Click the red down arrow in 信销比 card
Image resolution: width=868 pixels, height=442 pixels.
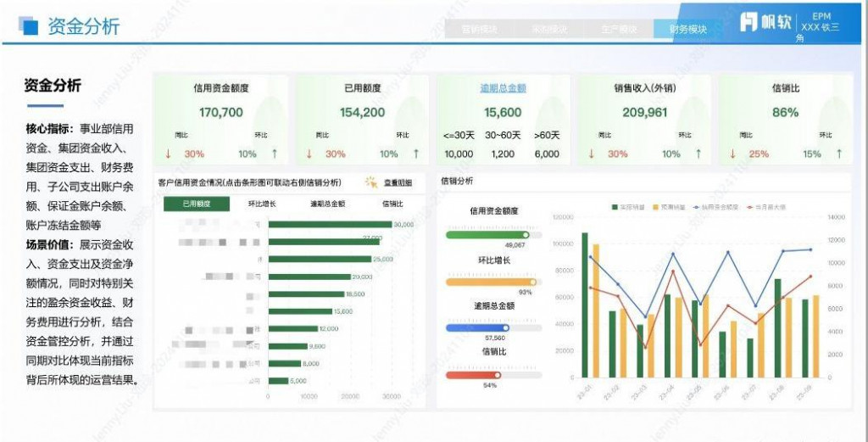click(733, 154)
